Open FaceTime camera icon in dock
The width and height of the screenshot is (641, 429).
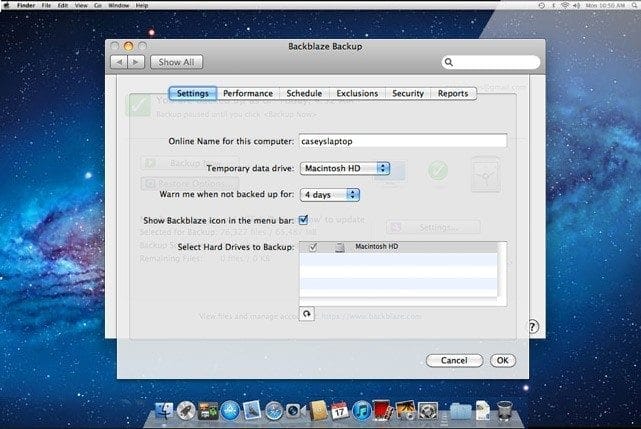coord(294,411)
